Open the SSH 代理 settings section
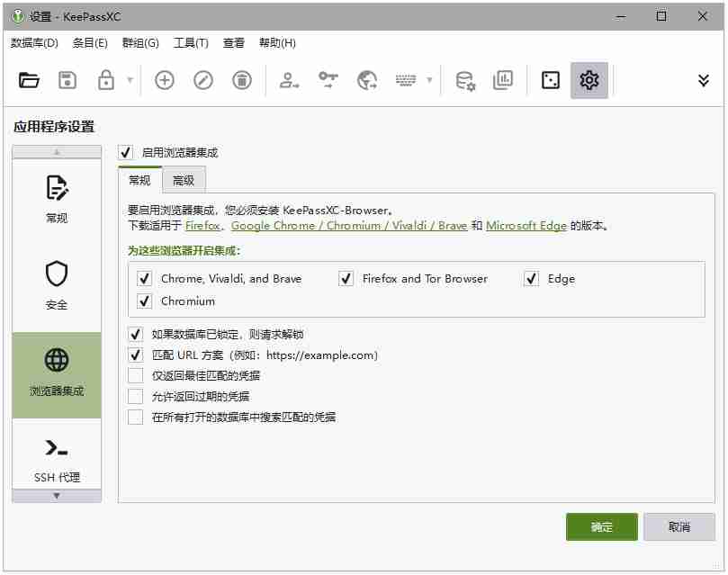728x575 pixels. 56,461
